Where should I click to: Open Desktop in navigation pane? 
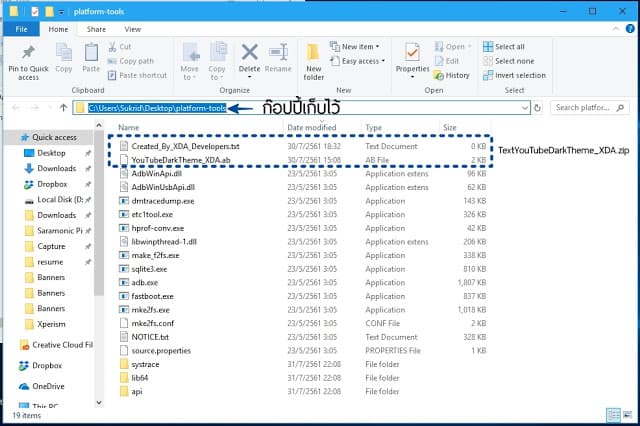[51, 153]
